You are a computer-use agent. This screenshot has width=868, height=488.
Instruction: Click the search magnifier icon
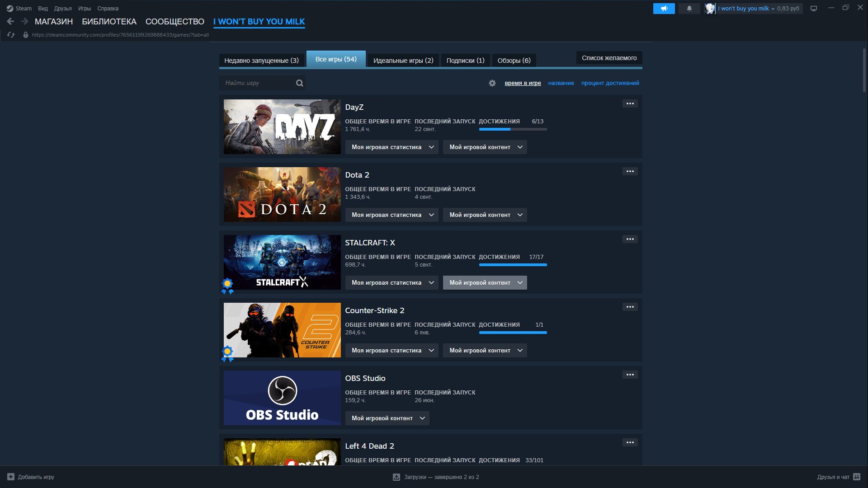pos(299,83)
